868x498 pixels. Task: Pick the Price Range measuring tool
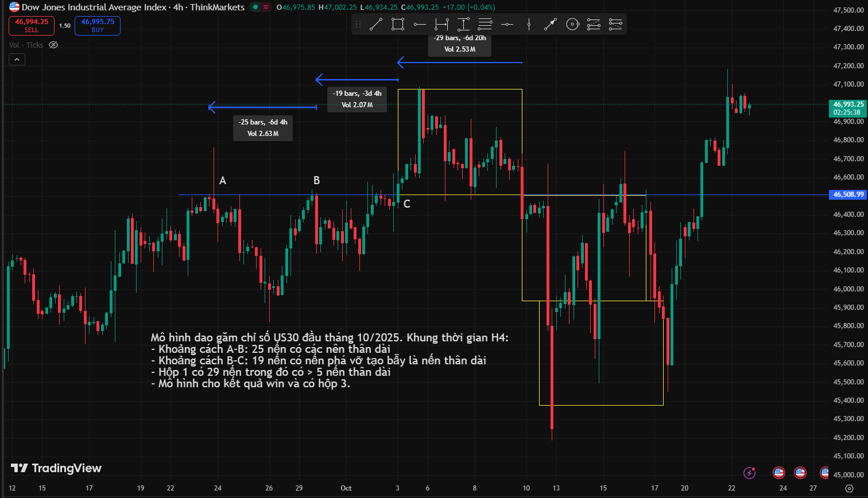pos(463,24)
